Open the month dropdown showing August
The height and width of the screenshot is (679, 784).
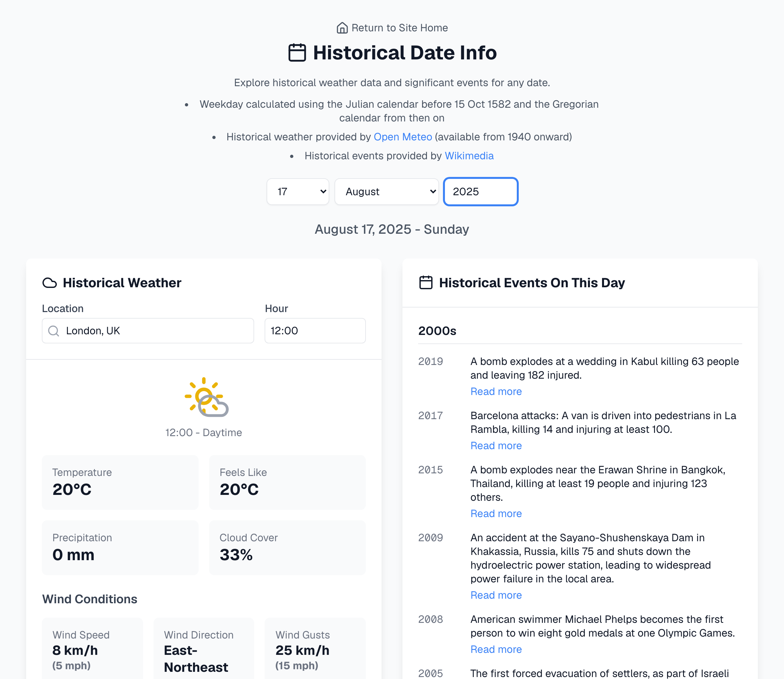point(387,192)
